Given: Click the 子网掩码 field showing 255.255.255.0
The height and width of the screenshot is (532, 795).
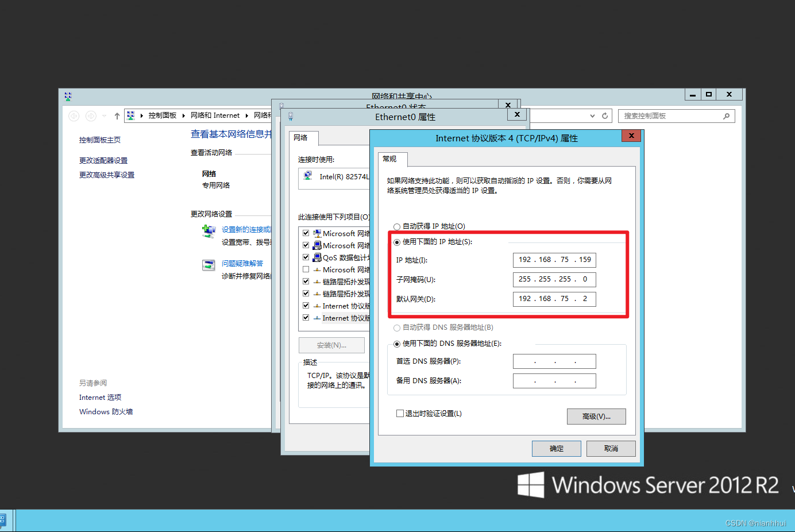Looking at the screenshot, I should (554, 280).
